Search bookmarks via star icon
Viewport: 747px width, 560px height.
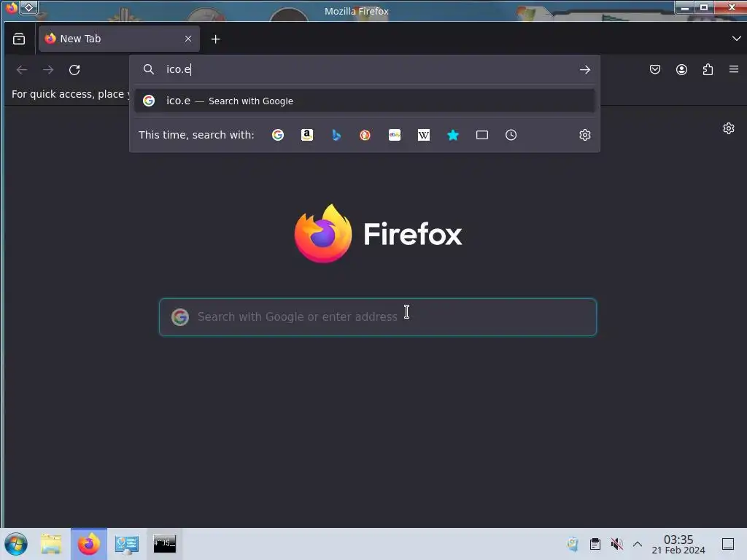pos(453,135)
